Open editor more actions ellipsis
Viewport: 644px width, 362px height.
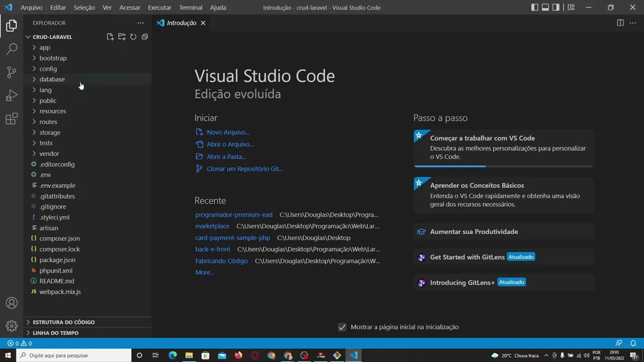click(632, 23)
